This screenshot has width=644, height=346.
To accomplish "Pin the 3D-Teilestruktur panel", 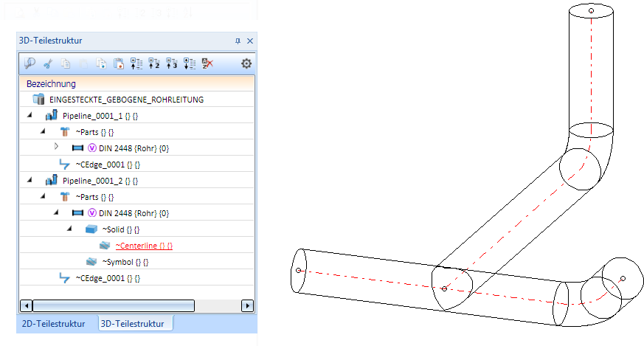I will [x=238, y=41].
